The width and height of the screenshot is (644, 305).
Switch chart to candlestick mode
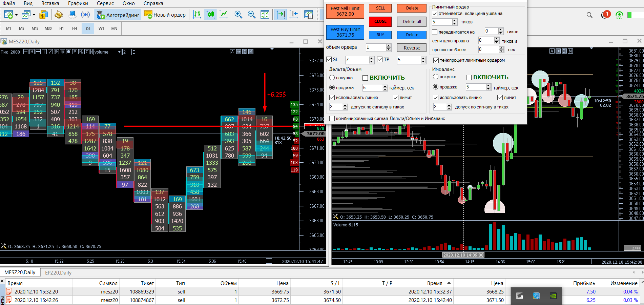pyautogui.click(x=210, y=15)
